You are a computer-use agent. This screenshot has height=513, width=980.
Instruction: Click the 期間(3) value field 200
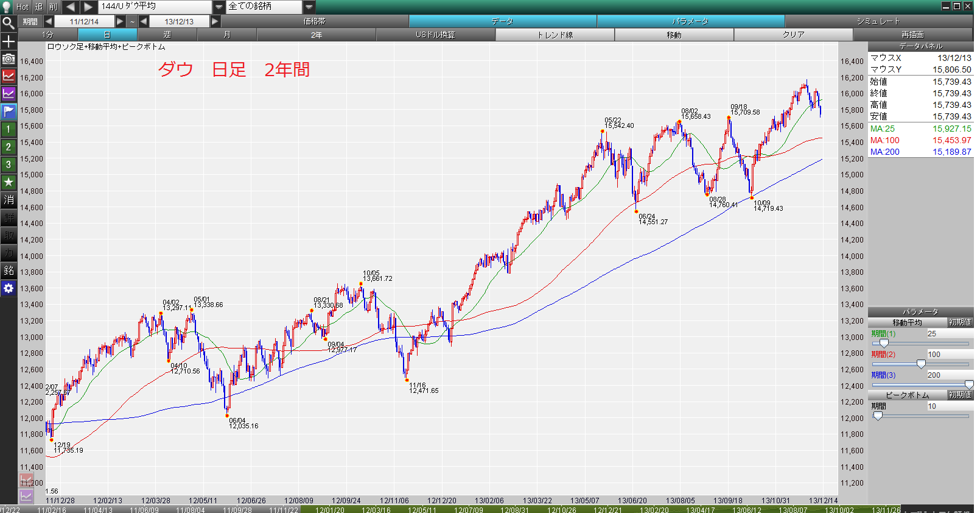tap(950, 375)
